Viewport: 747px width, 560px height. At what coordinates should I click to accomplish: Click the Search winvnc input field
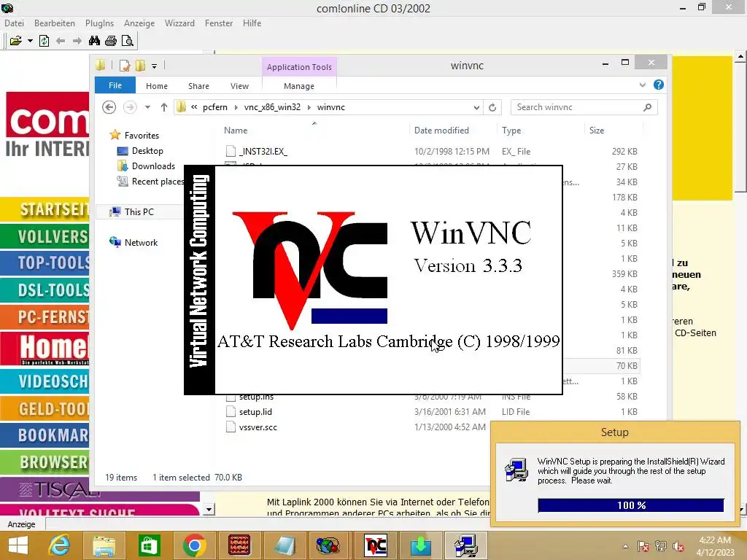[x=584, y=107]
